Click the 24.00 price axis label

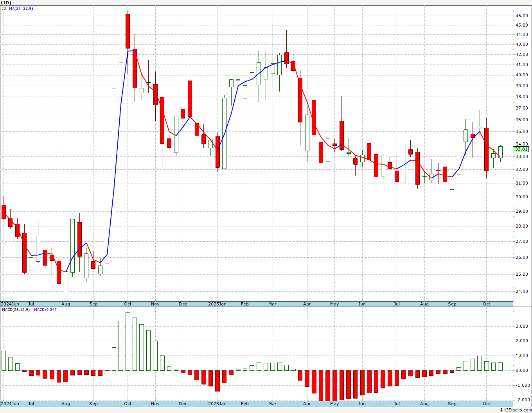(521, 292)
